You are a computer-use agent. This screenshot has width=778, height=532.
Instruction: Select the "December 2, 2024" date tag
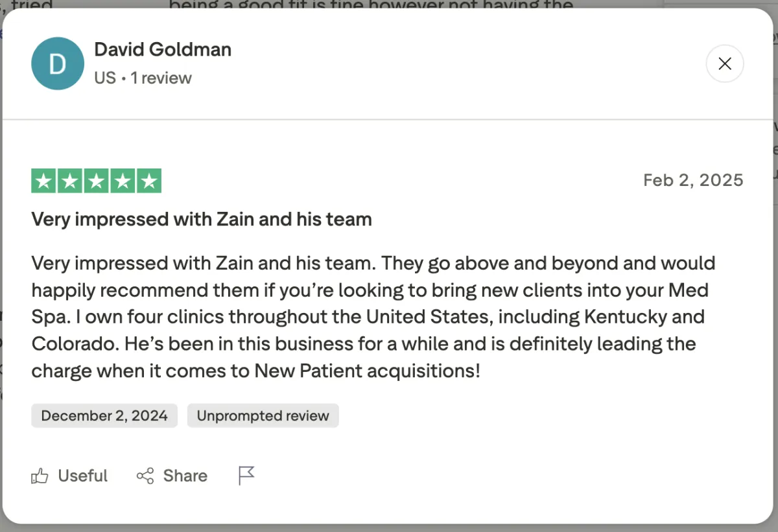coord(104,416)
